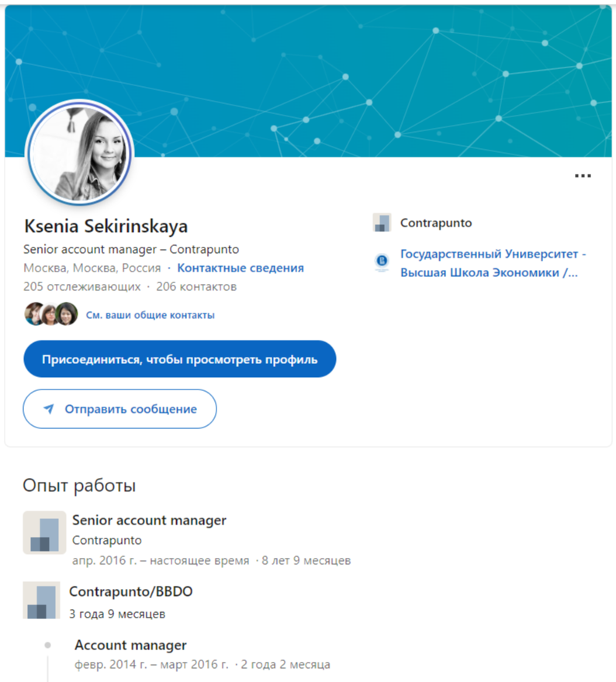The width and height of the screenshot is (616, 682).
Task: Click февр. 2014 г. – март 2016 г. dates
Action: point(151,664)
